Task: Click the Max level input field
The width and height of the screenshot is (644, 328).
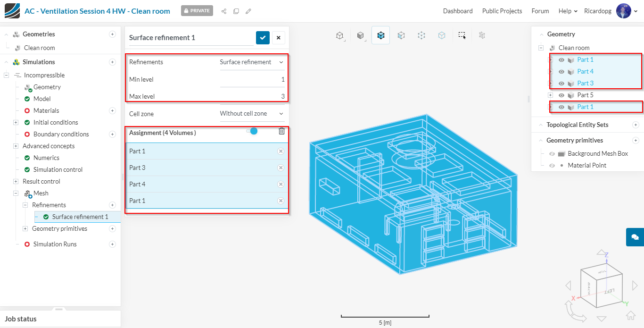Action: pos(252,96)
